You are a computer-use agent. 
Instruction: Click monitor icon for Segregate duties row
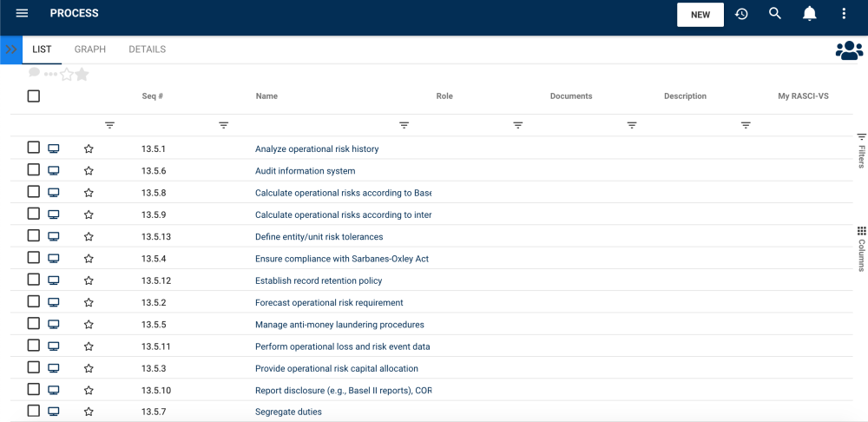(54, 412)
